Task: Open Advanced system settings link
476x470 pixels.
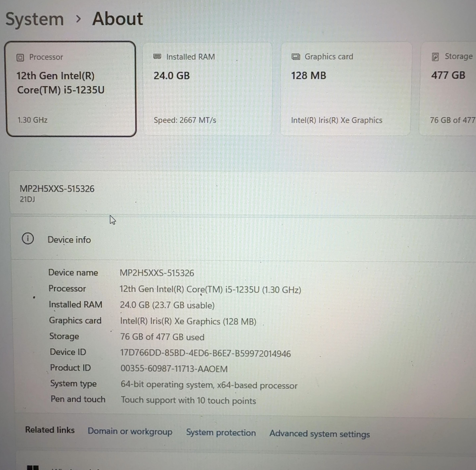Action: (320, 434)
